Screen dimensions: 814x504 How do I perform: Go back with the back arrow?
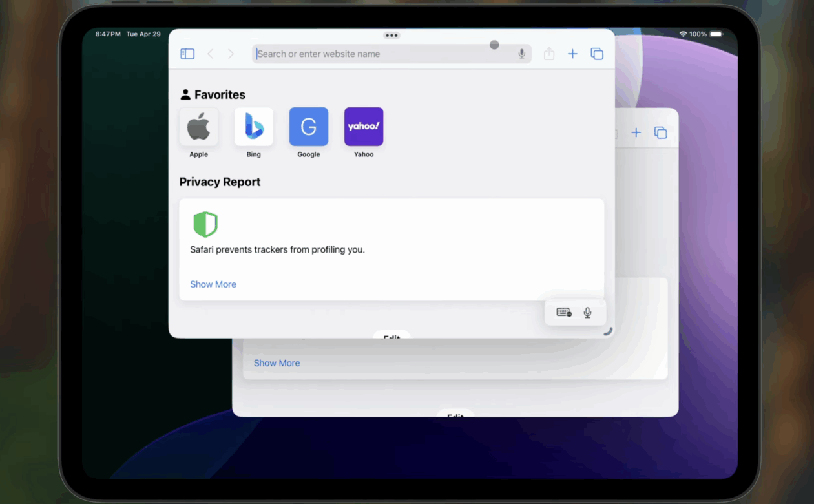point(210,54)
